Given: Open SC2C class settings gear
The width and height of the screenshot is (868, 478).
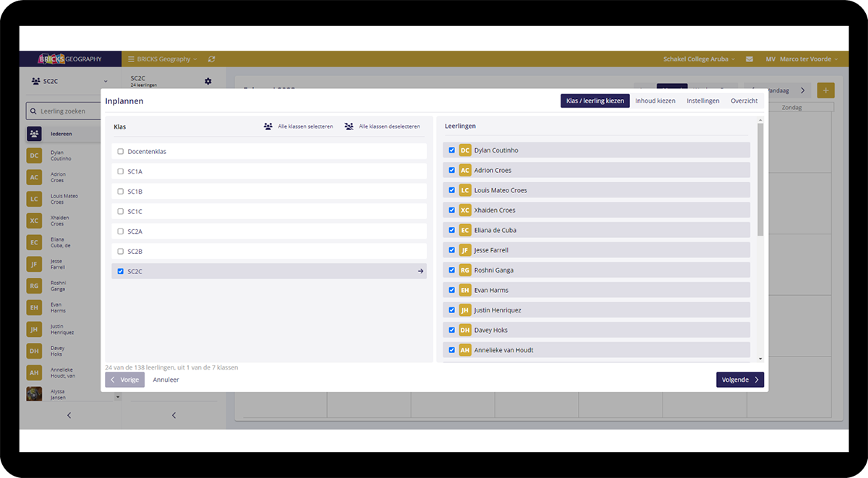Looking at the screenshot, I should (208, 81).
